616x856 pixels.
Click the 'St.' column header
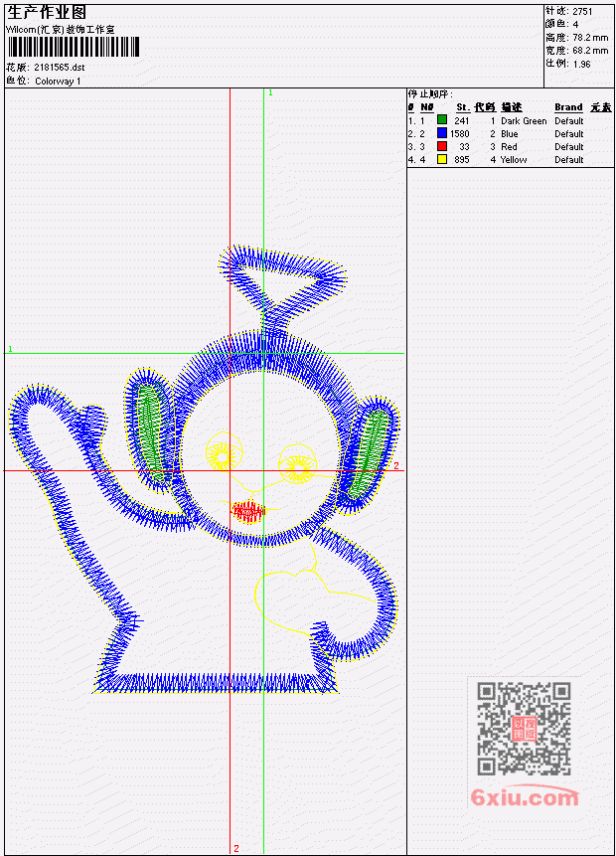[463, 107]
